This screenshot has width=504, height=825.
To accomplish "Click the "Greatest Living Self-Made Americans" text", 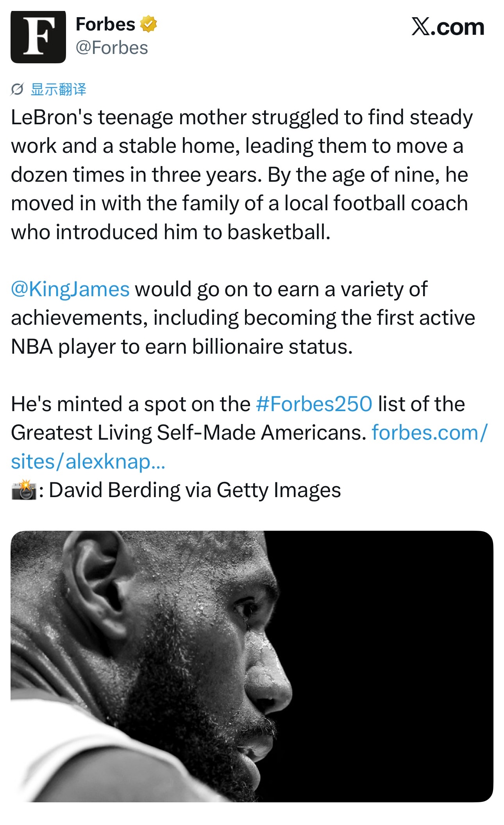I will pos(188,433).
